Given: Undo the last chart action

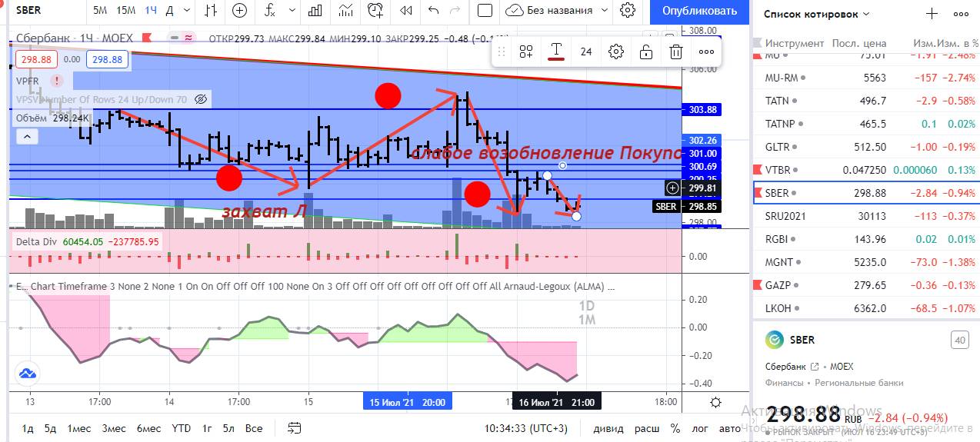Looking at the screenshot, I should [x=433, y=11].
